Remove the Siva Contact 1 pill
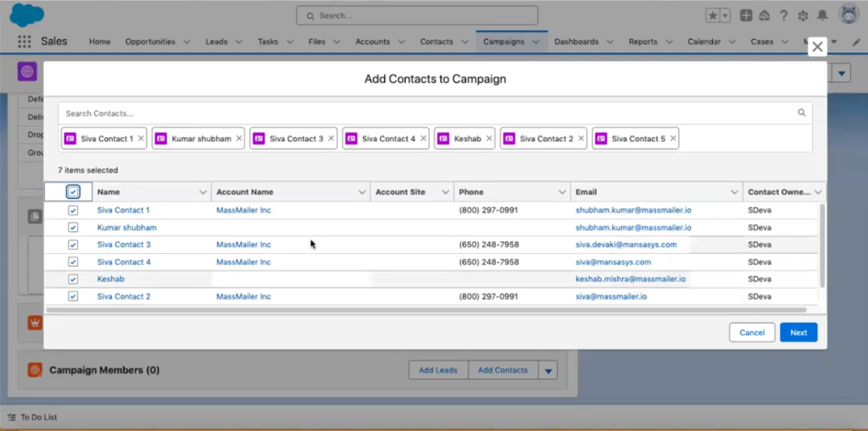Image resolution: width=868 pixels, height=431 pixels. [142, 139]
